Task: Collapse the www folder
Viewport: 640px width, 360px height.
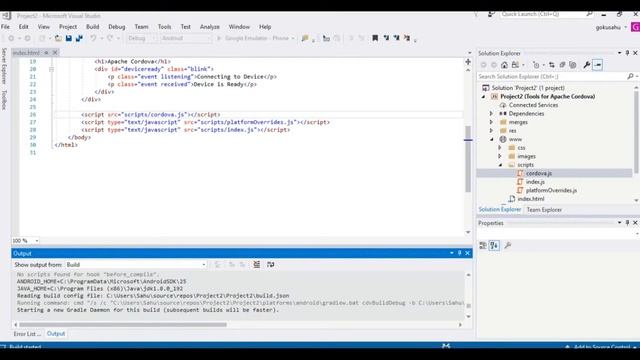Action: pos(491,140)
